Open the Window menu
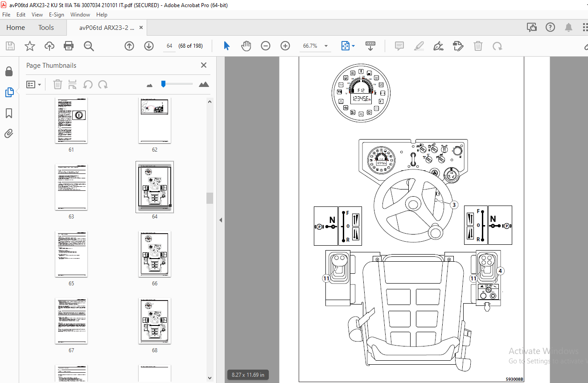588x383 pixels. click(x=80, y=15)
